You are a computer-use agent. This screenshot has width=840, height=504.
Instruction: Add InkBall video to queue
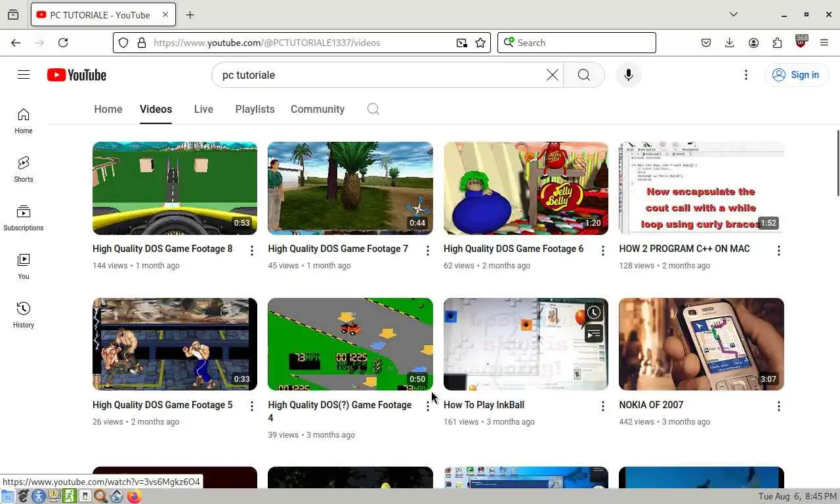tap(594, 334)
